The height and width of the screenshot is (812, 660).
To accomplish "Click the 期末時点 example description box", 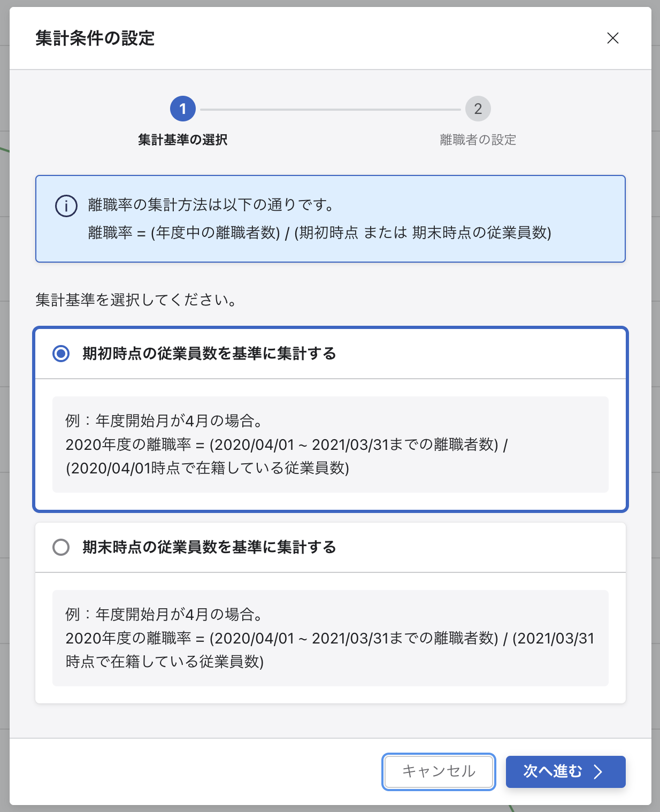I will pos(331,638).
